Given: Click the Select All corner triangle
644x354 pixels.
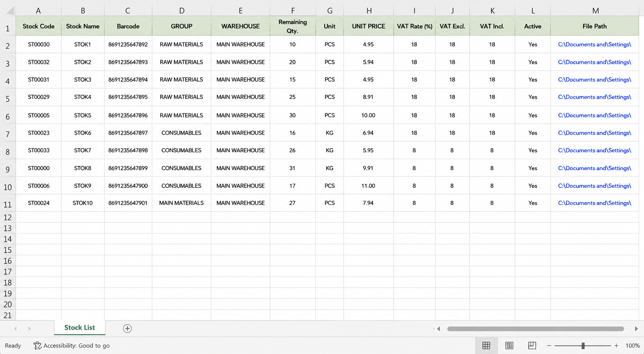Looking at the screenshot, I should pyautogui.click(x=10, y=10).
